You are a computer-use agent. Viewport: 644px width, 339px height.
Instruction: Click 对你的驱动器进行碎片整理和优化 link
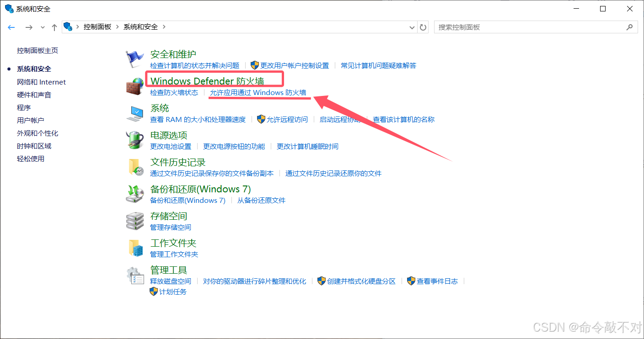[x=255, y=281]
